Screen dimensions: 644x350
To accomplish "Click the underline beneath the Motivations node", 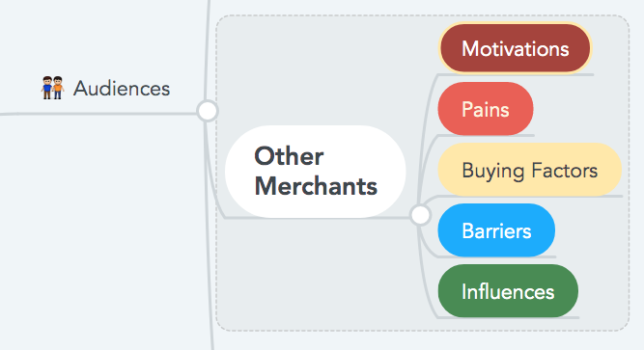I will coord(516,74).
